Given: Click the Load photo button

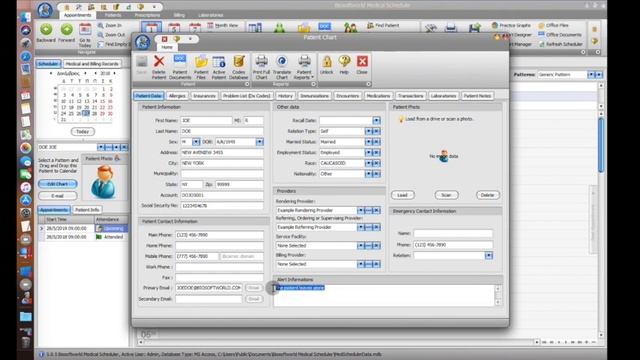Looking at the screenshot, I should coord(403,195).
